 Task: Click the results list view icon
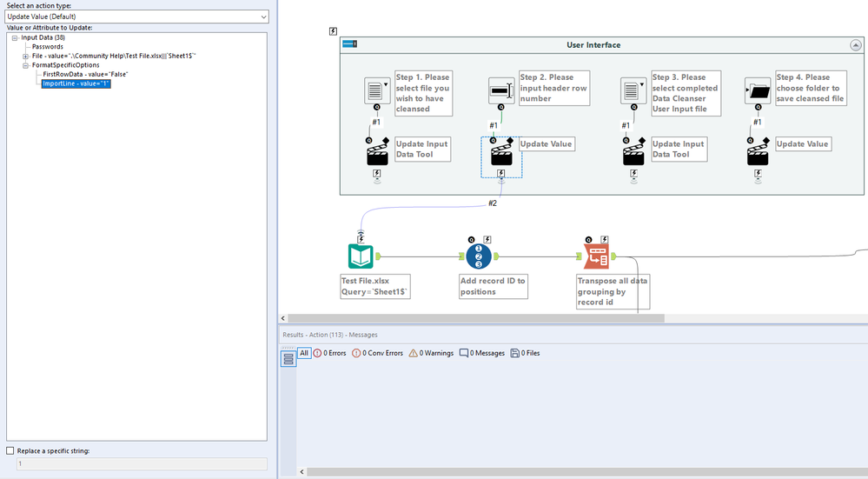coord(288,359)
